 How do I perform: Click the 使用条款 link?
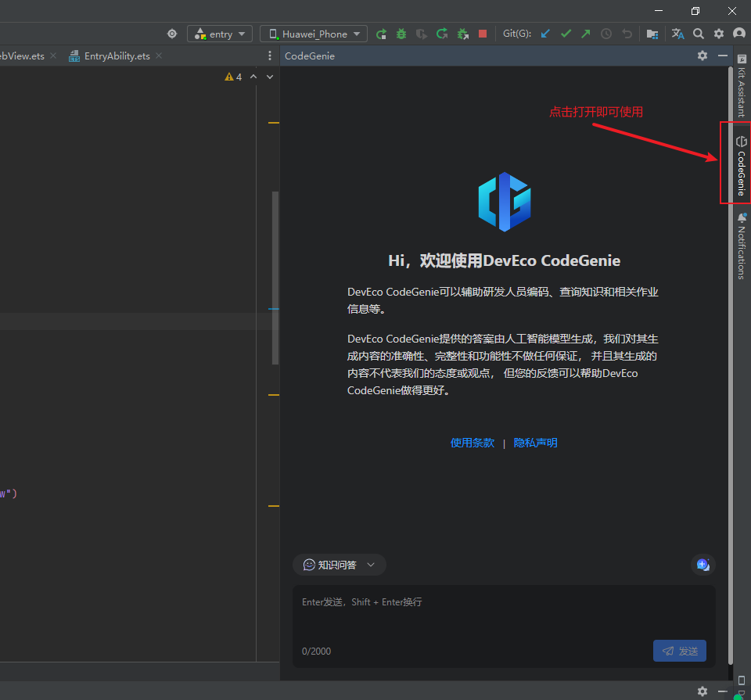(473, 443)
